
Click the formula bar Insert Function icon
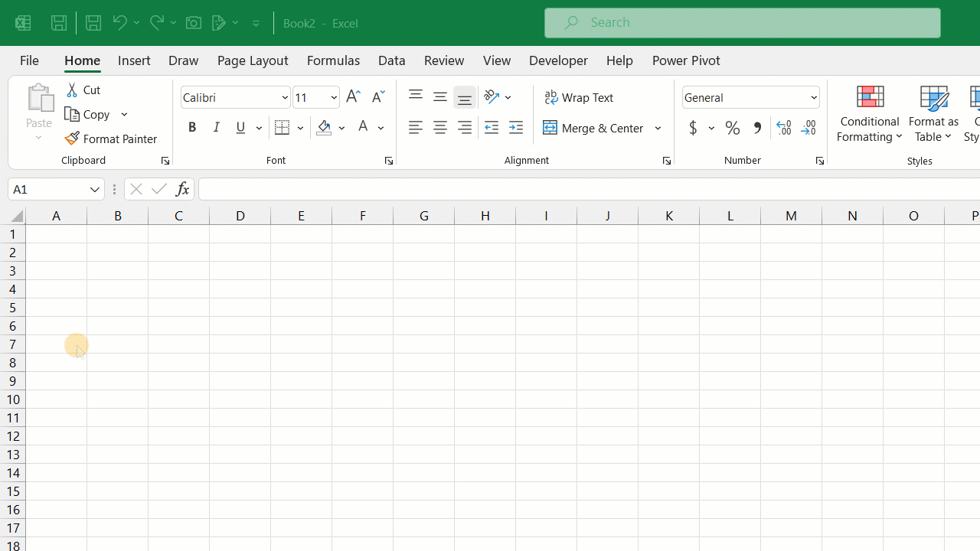click(181, 189)
